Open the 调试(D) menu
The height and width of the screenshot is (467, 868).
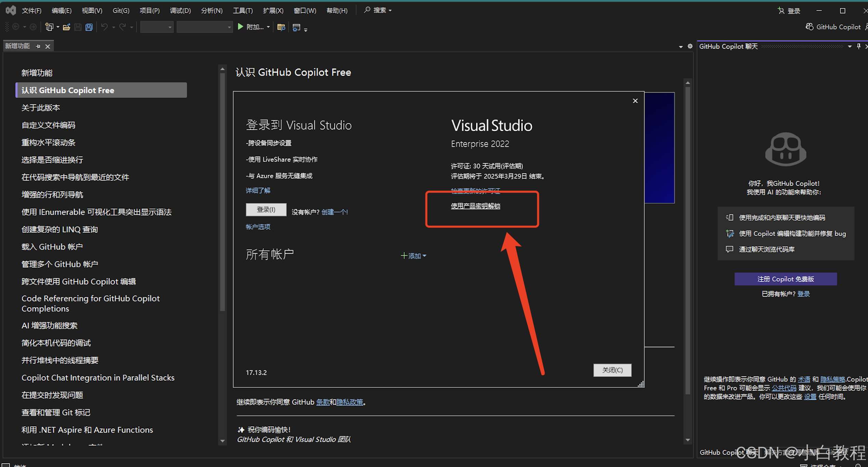180,11
